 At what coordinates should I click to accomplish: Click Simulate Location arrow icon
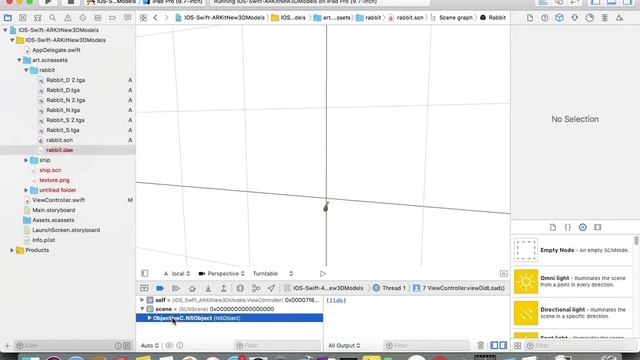pos(271,288)
